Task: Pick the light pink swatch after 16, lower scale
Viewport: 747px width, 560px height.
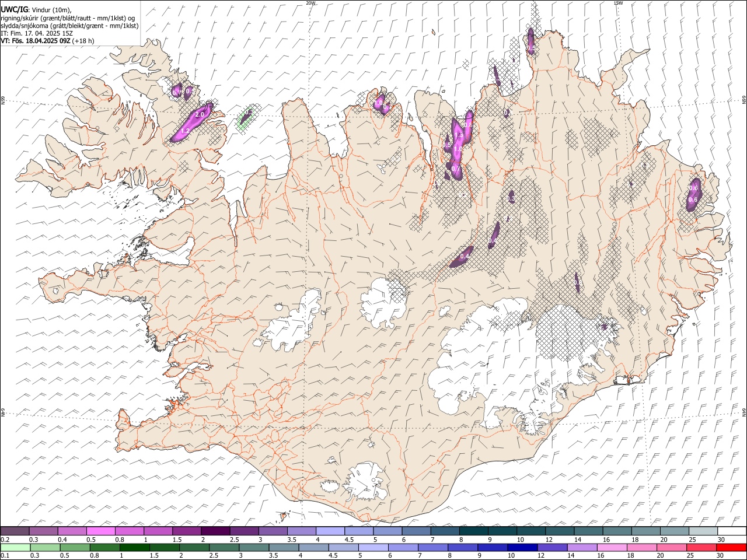Action: click(612, 547)
